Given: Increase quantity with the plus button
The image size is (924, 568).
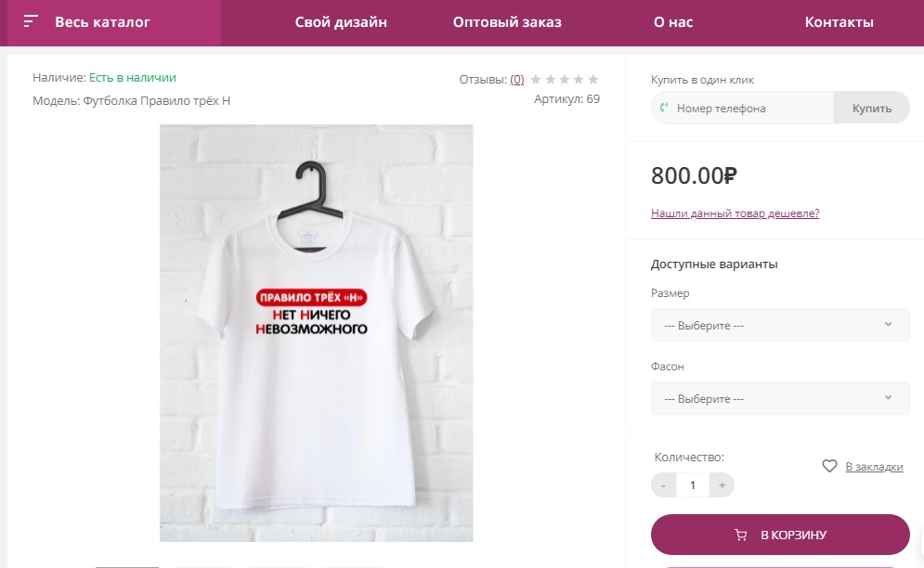Looking at the screenshot, I should click(x=722, y=484).
